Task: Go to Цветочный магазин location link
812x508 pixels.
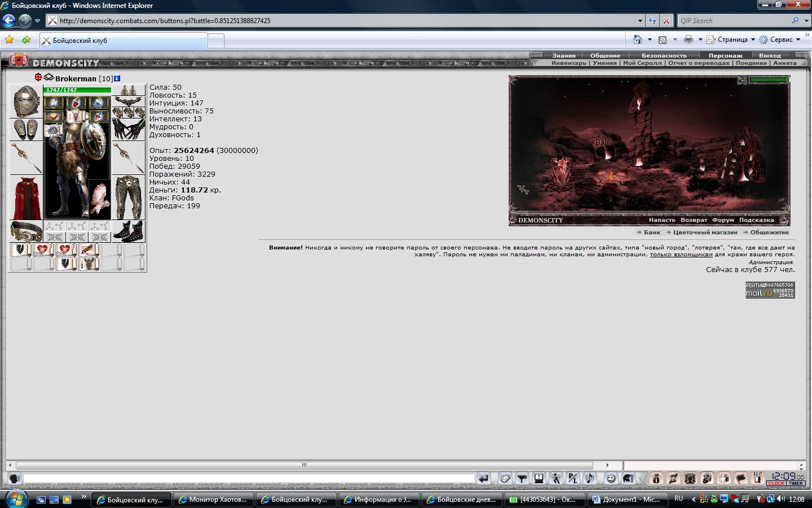Action: (x=705, y=232)
